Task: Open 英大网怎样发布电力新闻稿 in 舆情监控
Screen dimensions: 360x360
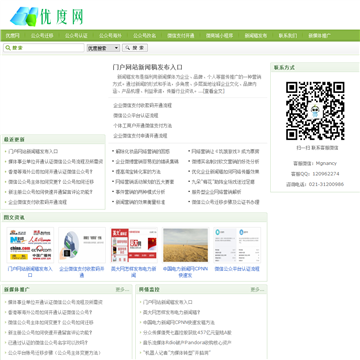Action: 172,312
